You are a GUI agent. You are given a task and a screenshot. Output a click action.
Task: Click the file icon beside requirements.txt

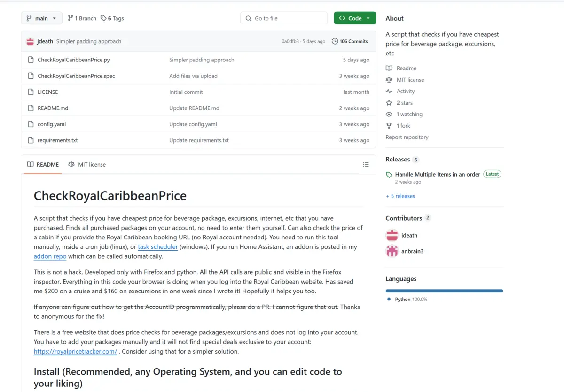[x=31, y=140]
